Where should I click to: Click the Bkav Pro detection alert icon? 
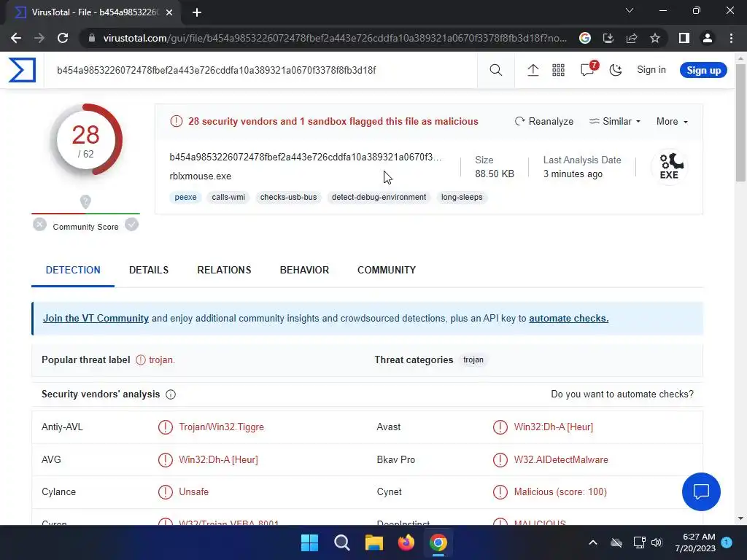[500, 460]
